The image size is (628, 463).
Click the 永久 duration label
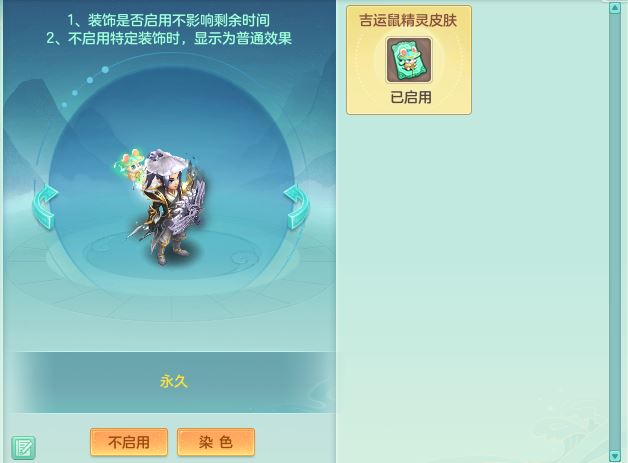[174, 381]
